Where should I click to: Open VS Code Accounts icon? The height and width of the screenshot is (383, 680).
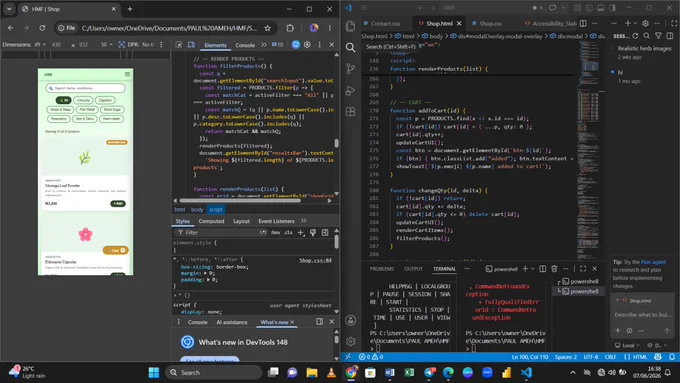coord(350,320)
